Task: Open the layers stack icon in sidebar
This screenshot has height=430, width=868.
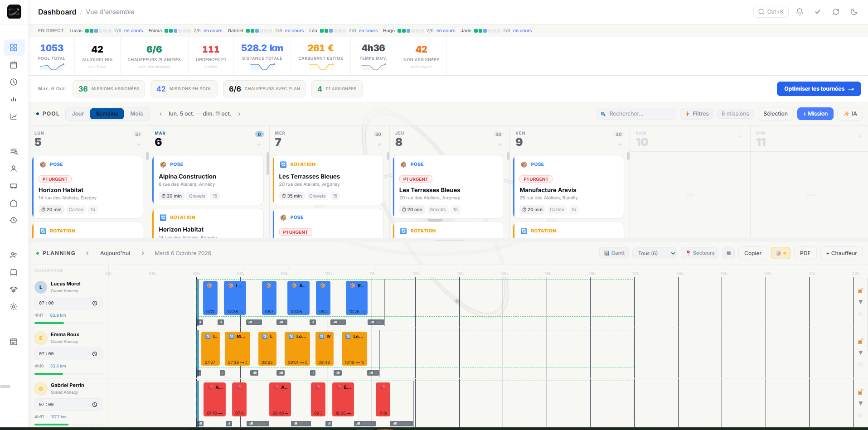Action: pyautogui.click(x=14, y=290)
